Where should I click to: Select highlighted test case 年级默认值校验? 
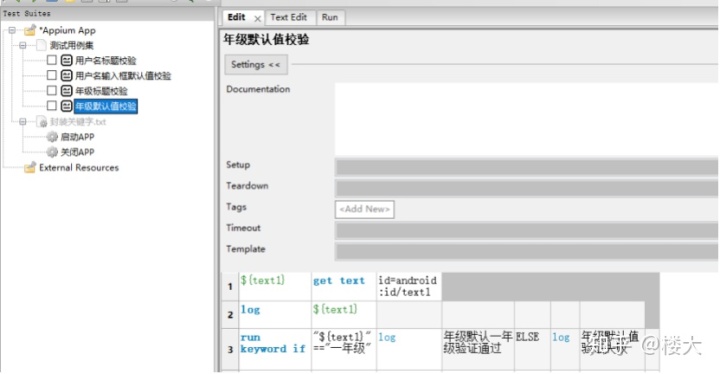click(x=106, y=106)
